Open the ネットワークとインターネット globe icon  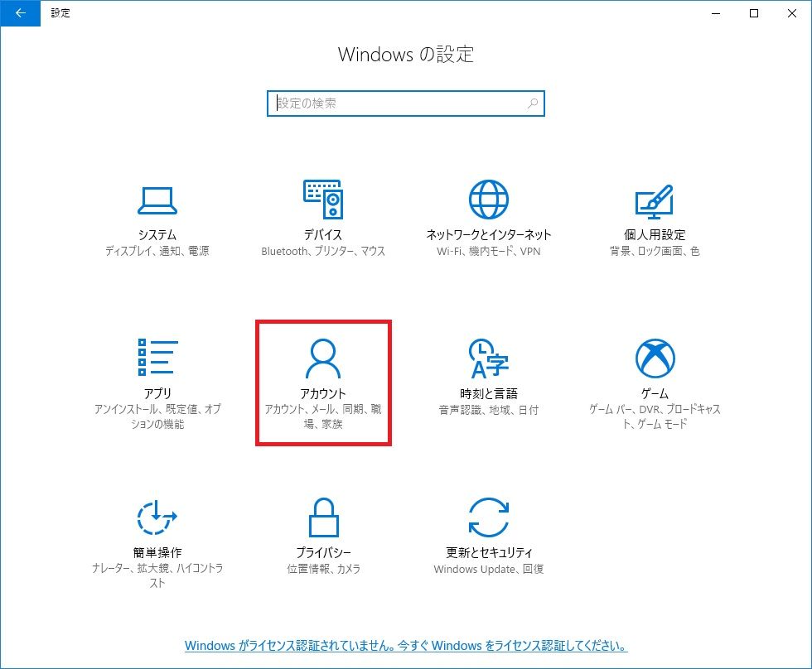click(x=488, y=200)
